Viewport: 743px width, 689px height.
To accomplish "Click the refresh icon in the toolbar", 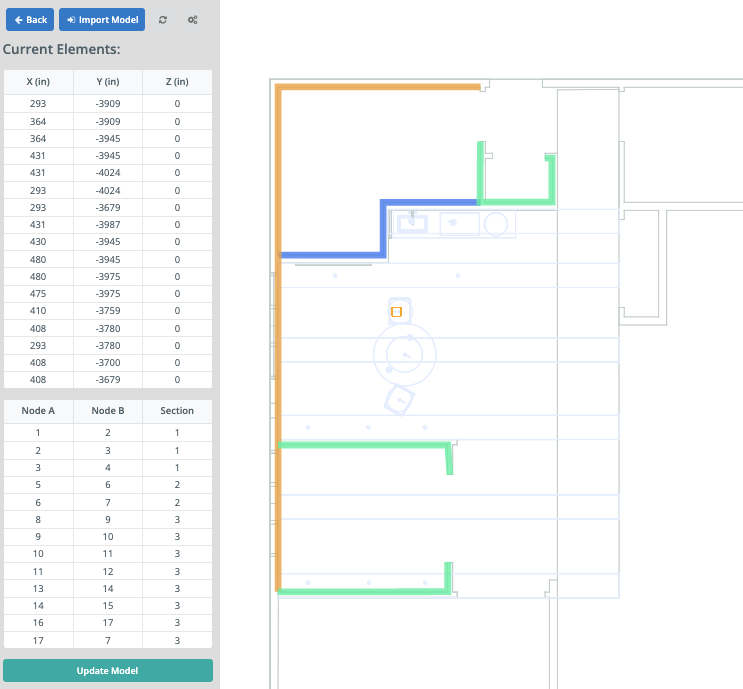I will click(x=163, y=20).
